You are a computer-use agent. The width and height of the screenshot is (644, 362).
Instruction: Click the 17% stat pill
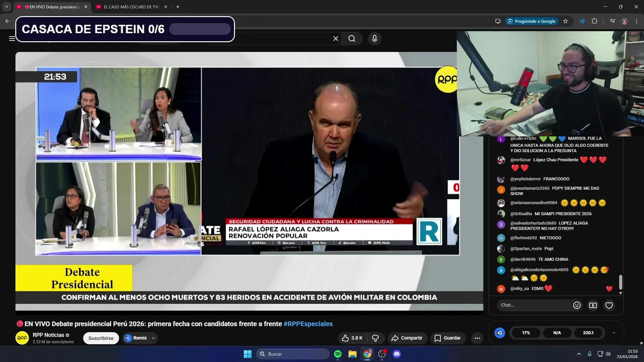click(526, 333)
